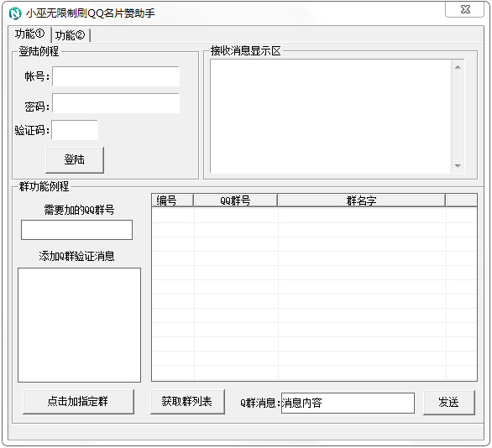Click the 需要加的QQ群号 input field
Screen dimensions: 492x448
(x=77, y=230)
